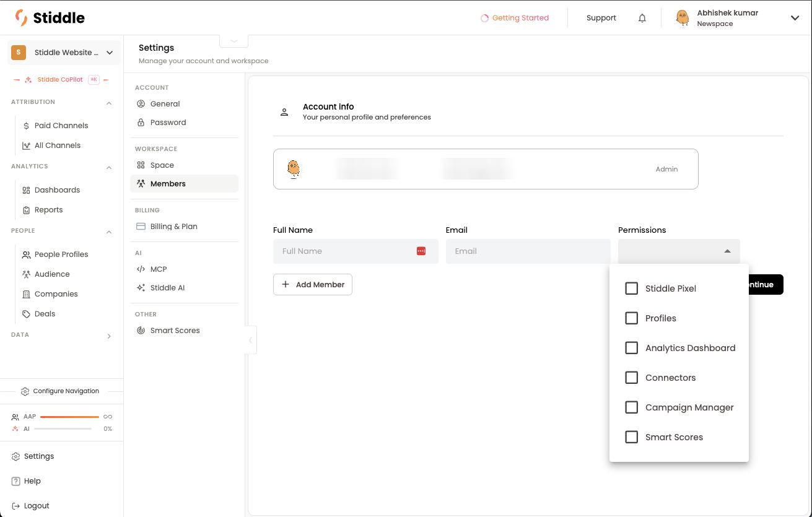Click the Deals tag icon
812x517 pixels.
(x=26, y=314)
